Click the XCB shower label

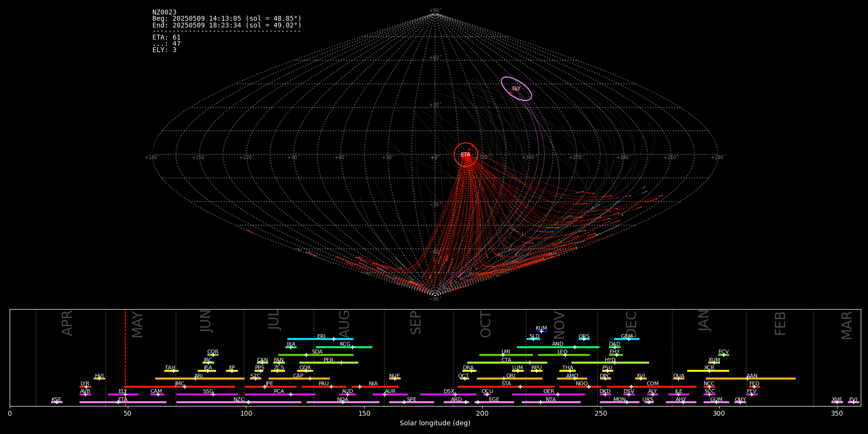point(709,368)
